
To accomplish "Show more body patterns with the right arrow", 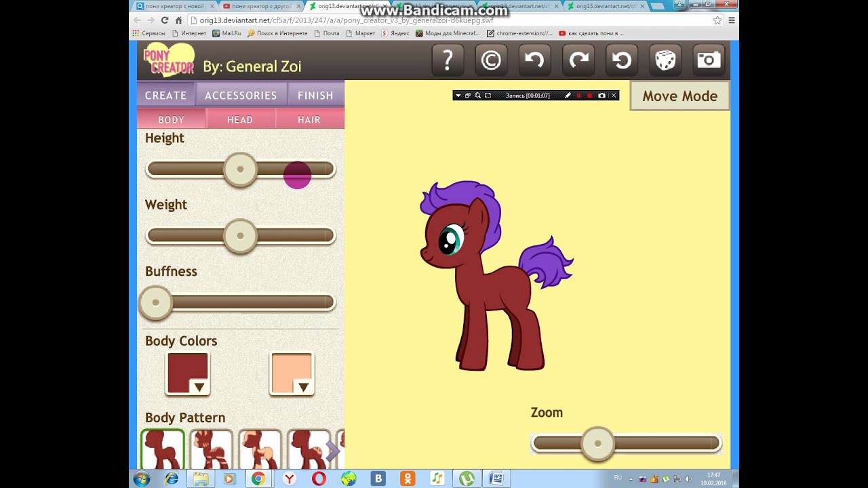I will click(332, 451).
